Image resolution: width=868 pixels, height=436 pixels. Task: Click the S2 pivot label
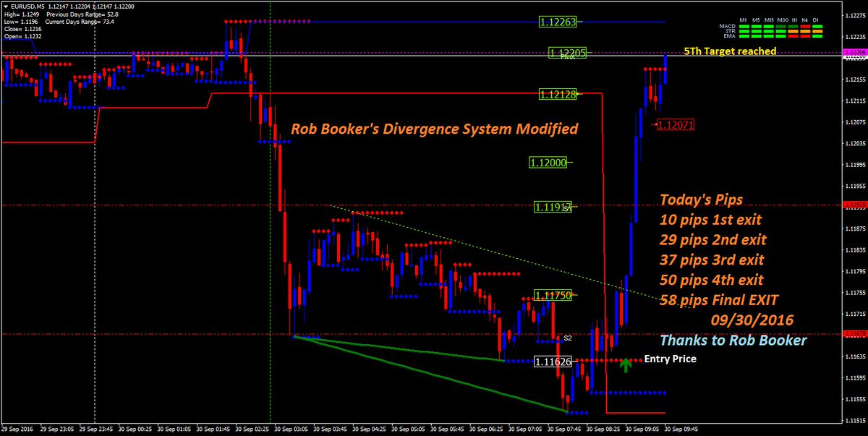click(x=569, y=338)
